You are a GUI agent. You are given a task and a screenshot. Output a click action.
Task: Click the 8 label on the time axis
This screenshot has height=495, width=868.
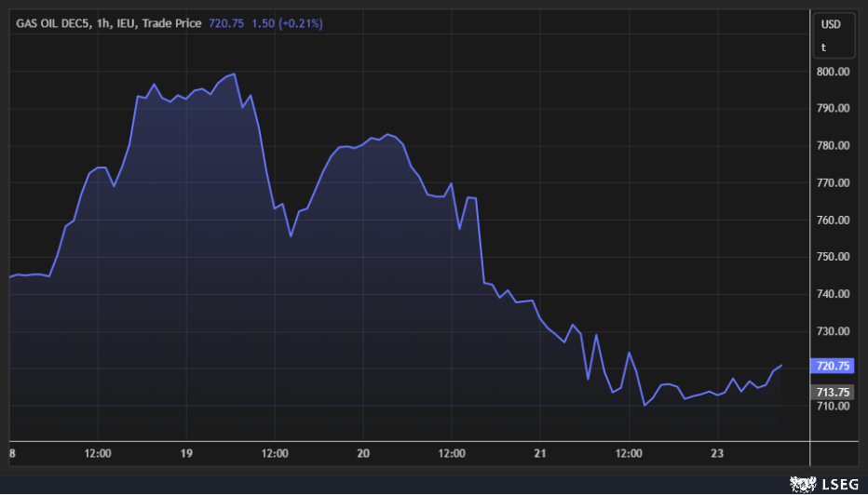11,453
